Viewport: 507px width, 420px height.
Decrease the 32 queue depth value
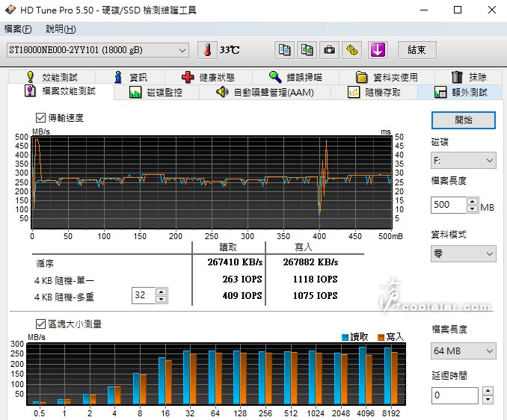click(x=161, y=299)
